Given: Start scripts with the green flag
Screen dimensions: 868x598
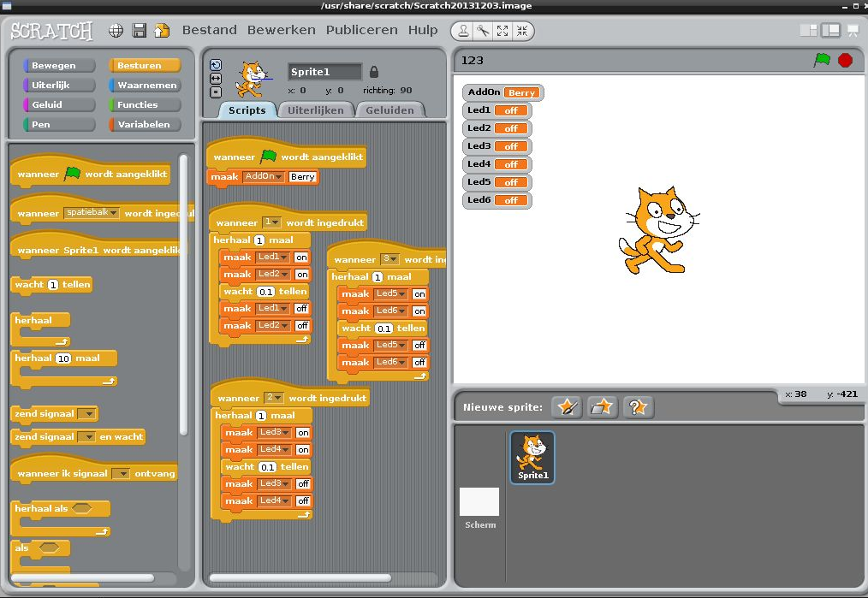Looking at the screenshot, I should click(x=822, y=60).
